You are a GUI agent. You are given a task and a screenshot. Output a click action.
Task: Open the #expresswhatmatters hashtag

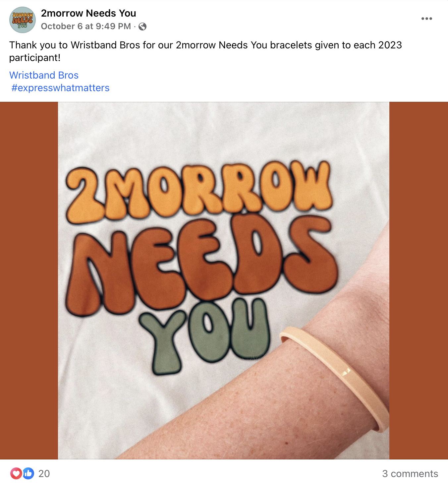pyautogui.click(x=60, y=88)
